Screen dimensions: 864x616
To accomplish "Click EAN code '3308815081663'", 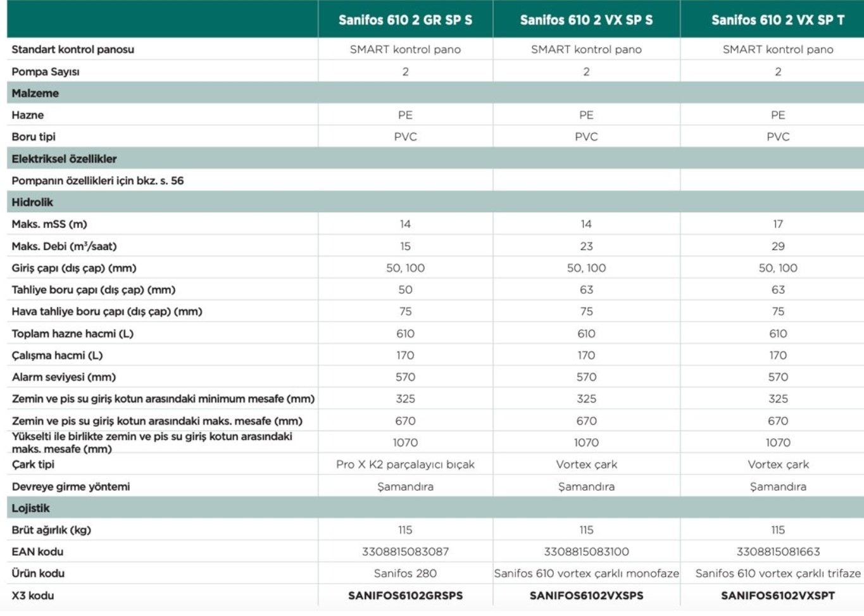I will (778, 552).
